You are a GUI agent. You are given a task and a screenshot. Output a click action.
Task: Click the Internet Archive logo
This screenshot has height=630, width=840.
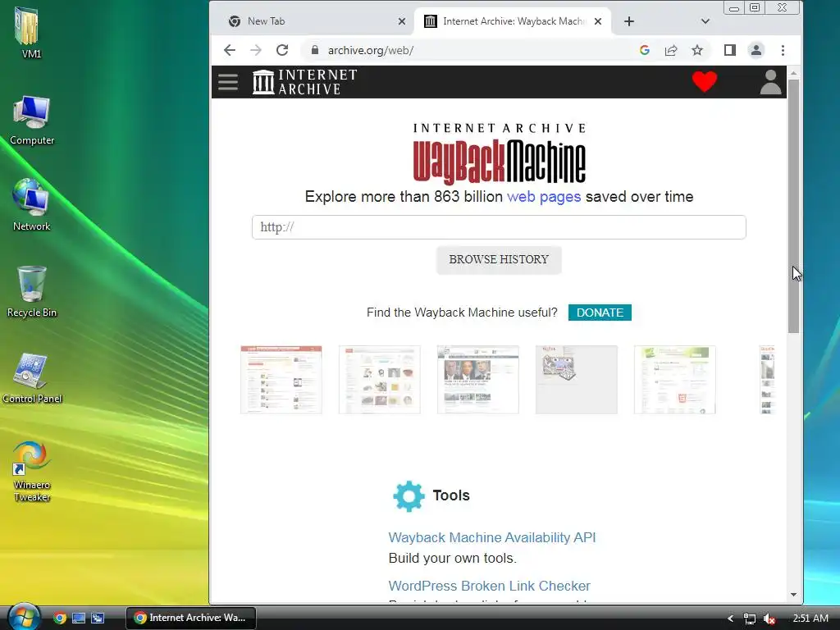point(305,82)
